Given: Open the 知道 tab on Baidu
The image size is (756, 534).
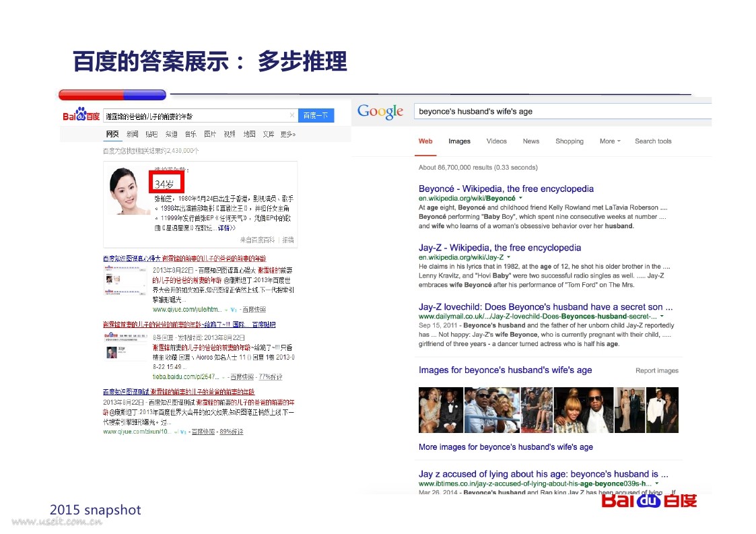Looking at the screenshot, I should pyautogui.click(x=171, y=134).
